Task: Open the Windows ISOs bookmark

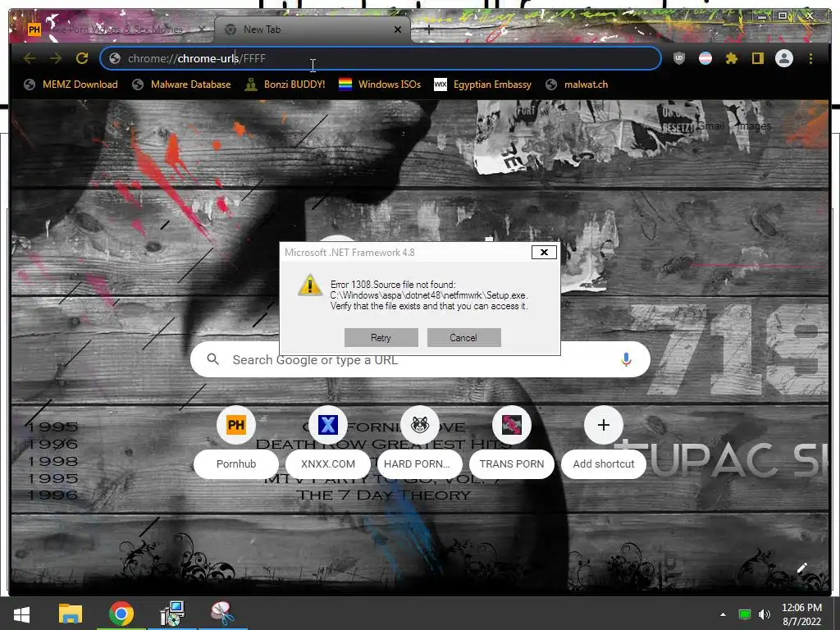Action: tap(380, 84)
